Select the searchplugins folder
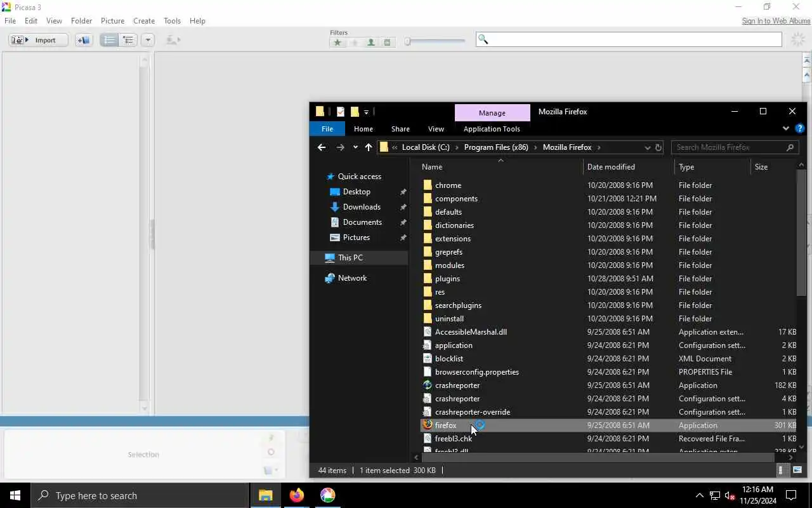The image size is (812, 508). pyautogui.click(x=458, y=305)
